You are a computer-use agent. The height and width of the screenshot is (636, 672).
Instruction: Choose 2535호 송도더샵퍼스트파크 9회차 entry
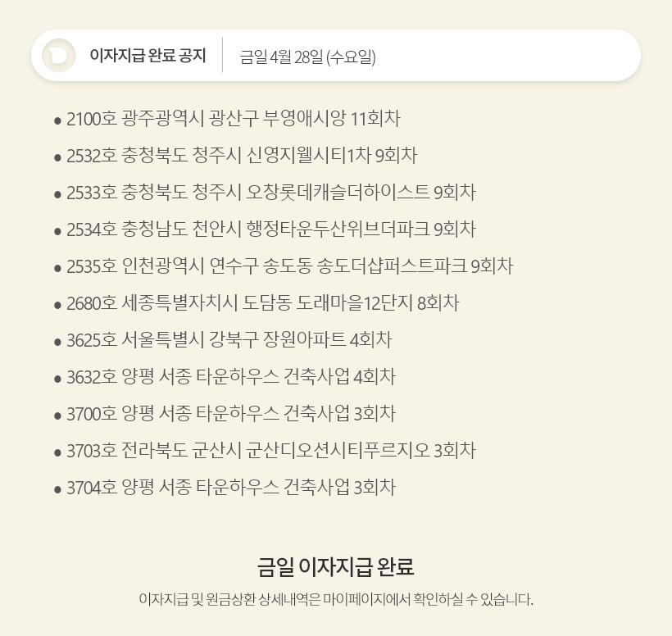[290, 266]
